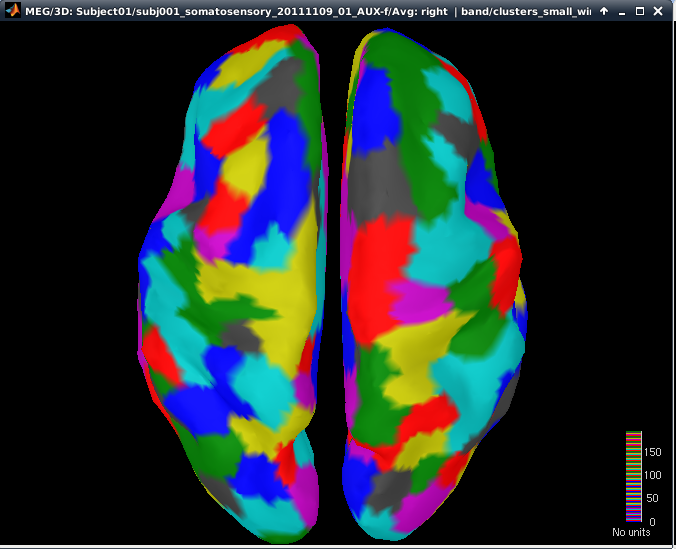Click the 0 tick label on the colorbar

coord(651,521)
